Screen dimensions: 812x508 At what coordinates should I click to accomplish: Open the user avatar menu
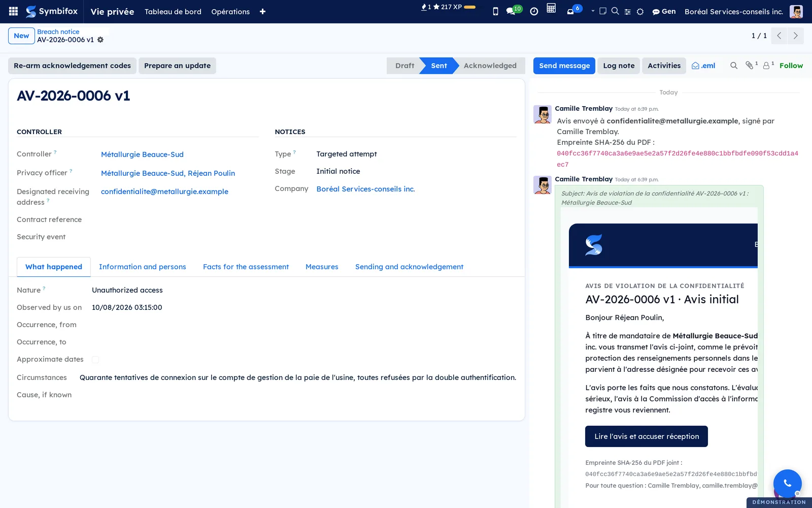point(796,11)
